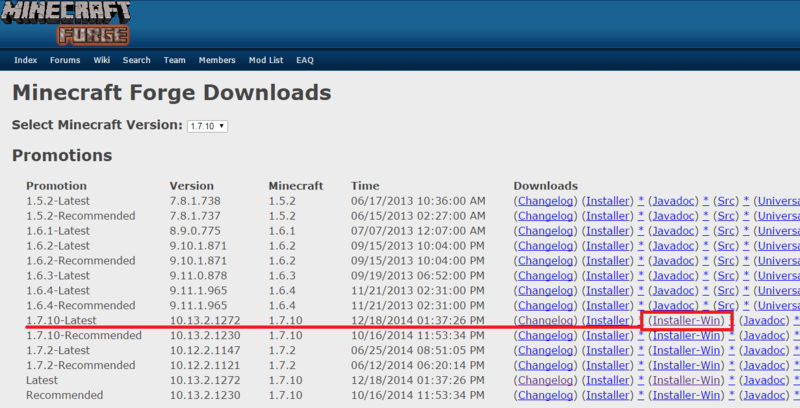Open Javadoc in the plain Latest row
This screenshot has height=408, width=800.
[x=765, y=380]
